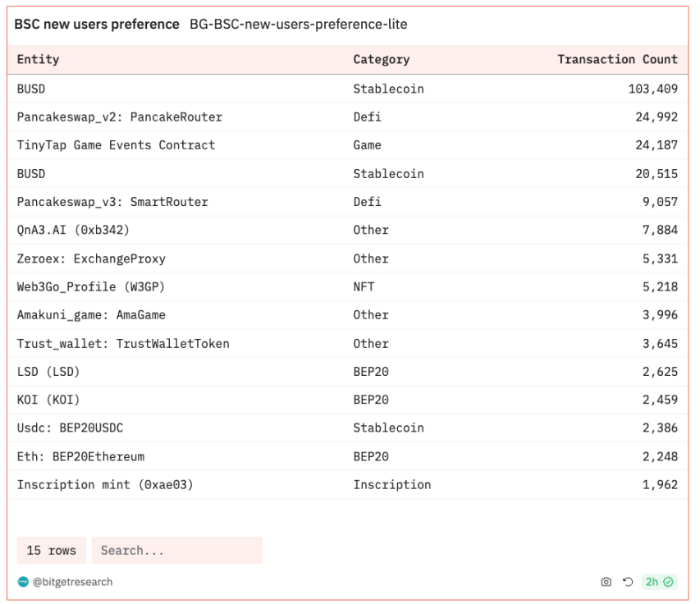
Task: Select the Pancakeswap_v2: PancakeRouter cell
Action: click(119, 117)
